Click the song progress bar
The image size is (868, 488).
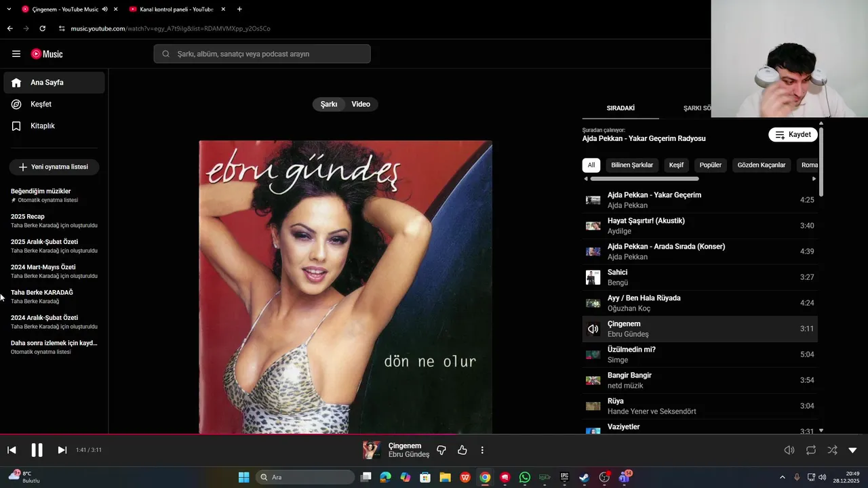point(434,434)
